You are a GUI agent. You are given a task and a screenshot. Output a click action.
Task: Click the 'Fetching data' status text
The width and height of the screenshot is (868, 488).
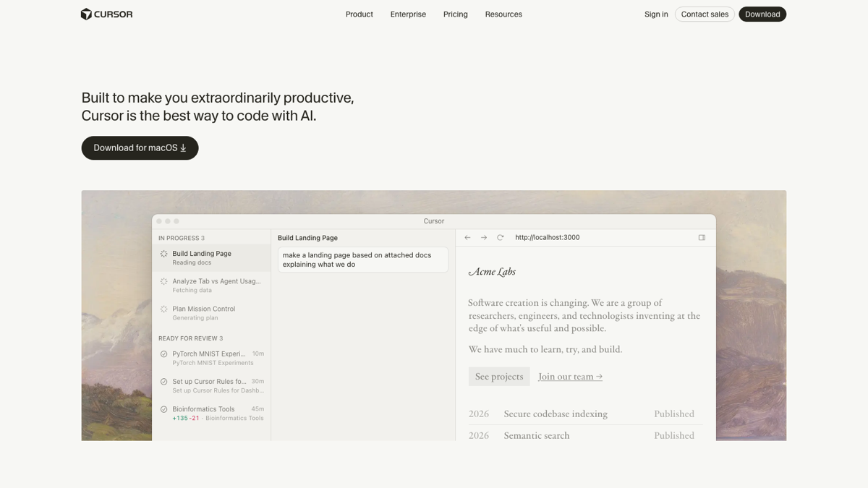(x=192, y=291)
